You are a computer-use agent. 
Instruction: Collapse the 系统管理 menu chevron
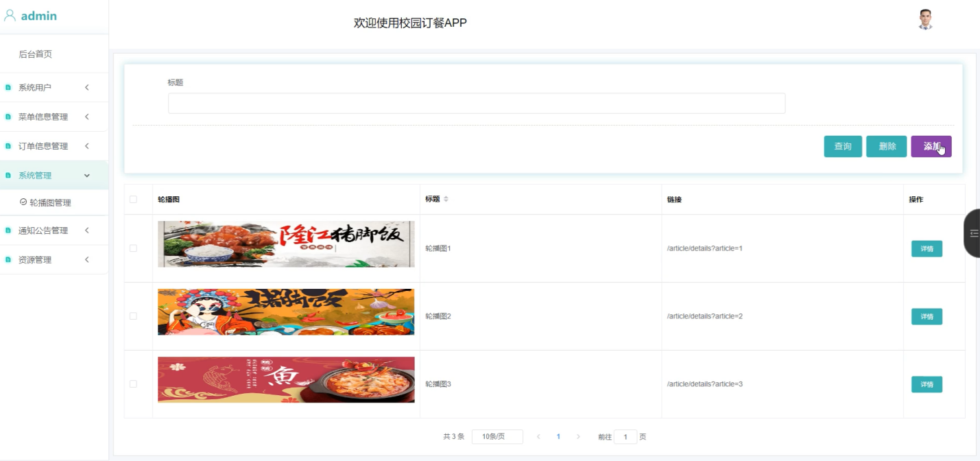tap(87, 176)
